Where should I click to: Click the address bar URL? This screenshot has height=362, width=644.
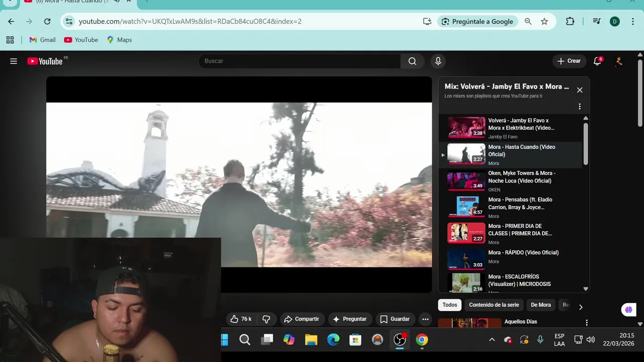click(190, 21)
